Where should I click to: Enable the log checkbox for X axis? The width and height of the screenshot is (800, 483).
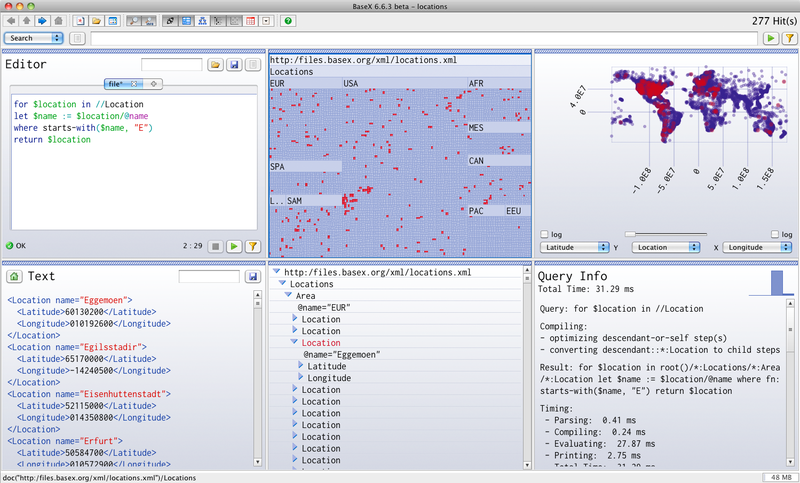(774, 234)
